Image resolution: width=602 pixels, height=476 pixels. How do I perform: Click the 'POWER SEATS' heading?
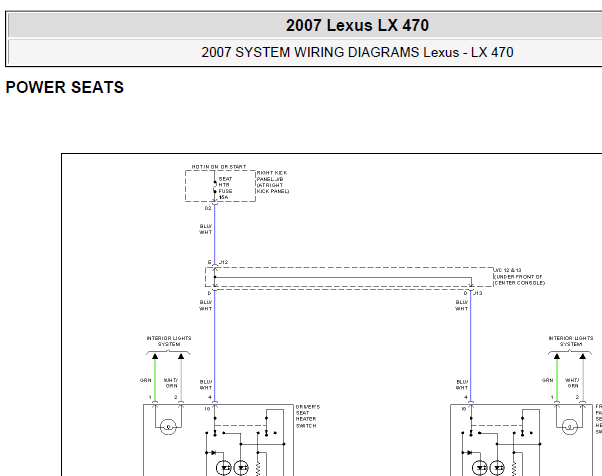[x=64, y=87]
